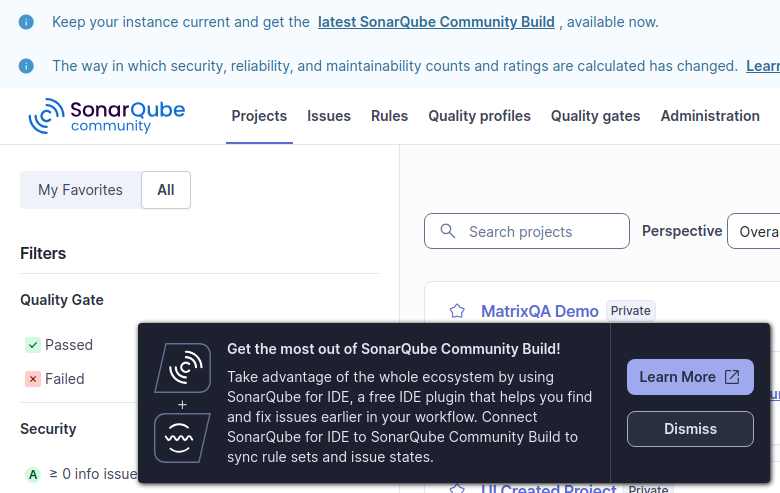Click Learn More in the promo popup
Screen dimensions: 780x493
coord(690,377)
